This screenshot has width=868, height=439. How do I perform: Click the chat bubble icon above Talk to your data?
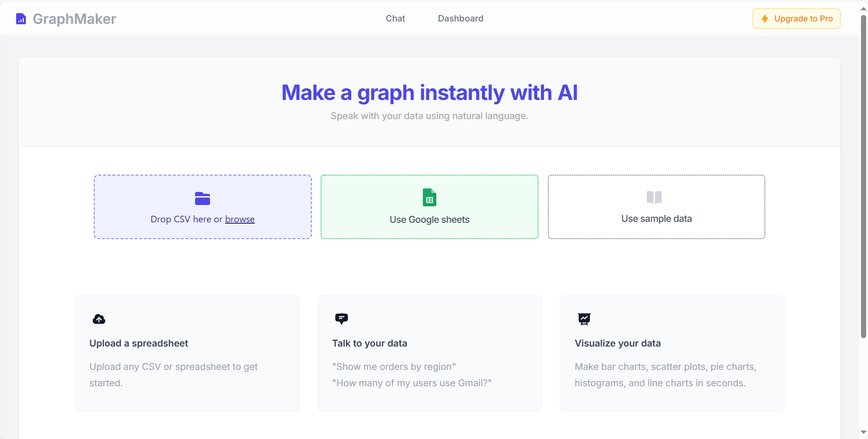pos(342,319)
